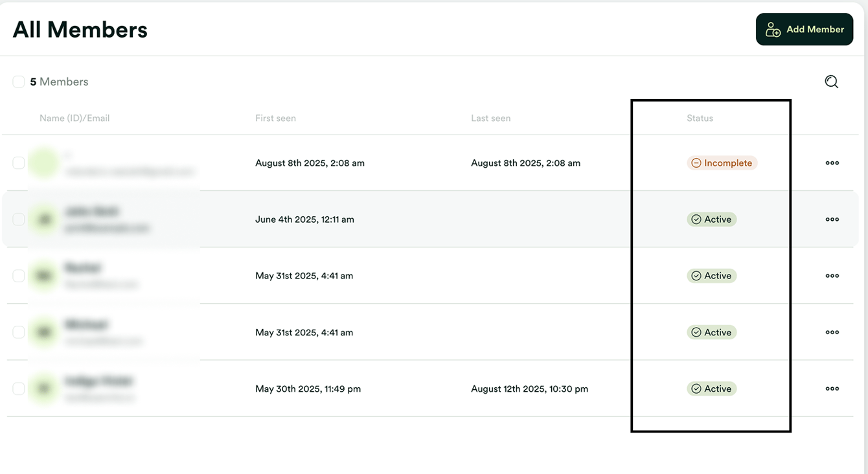Click the Incomplete status badge

tap(722, 163)
